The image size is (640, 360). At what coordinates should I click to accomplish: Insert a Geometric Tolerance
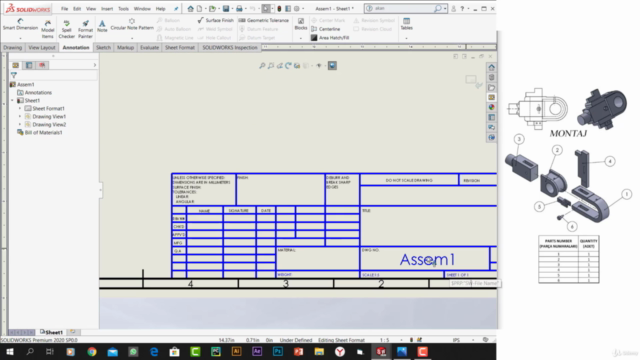point(264,20)
